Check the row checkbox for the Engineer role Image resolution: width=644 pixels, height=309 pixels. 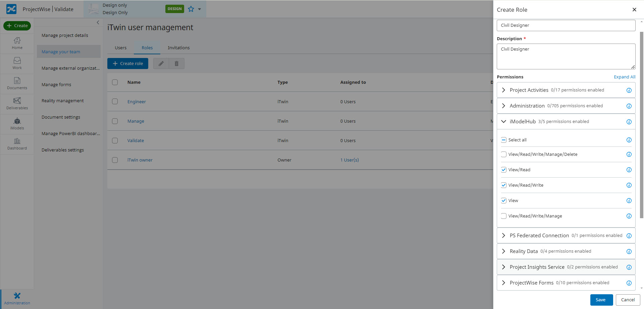(115, 102)
